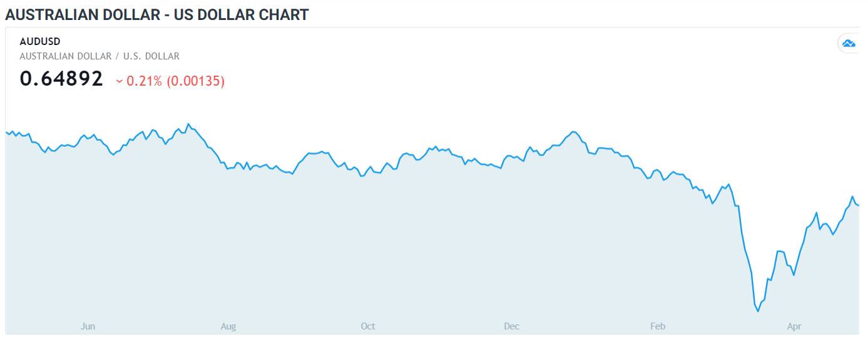Click the local peak of the March rebound
The height and width of the screenshot is (337, 868).
(x=779, y=251)
